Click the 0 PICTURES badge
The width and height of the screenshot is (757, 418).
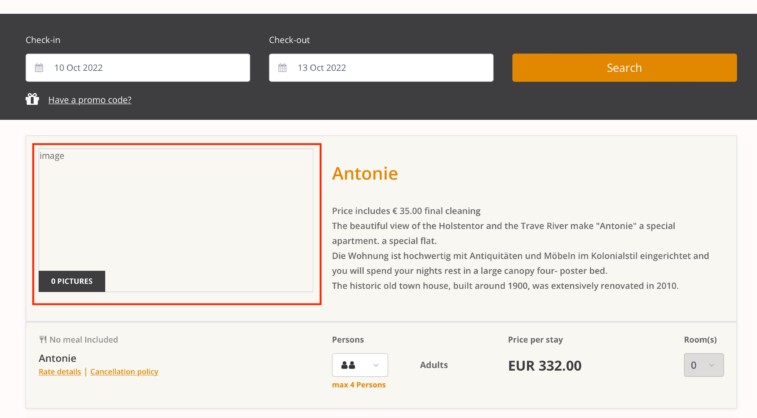72,281
